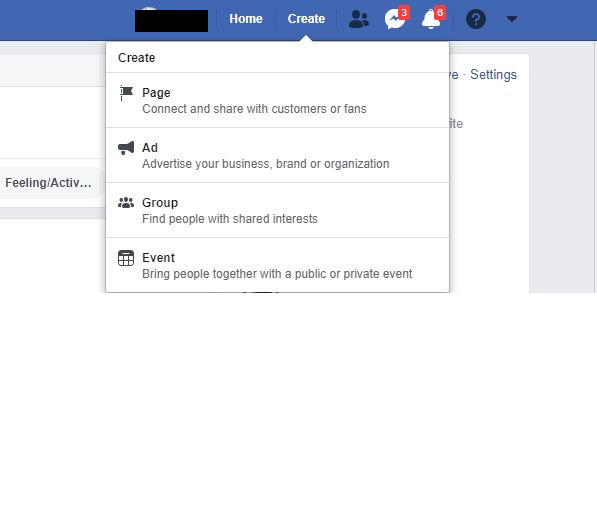Expand the account dropdown arrow
597x530 pixels.
point(512,19)
